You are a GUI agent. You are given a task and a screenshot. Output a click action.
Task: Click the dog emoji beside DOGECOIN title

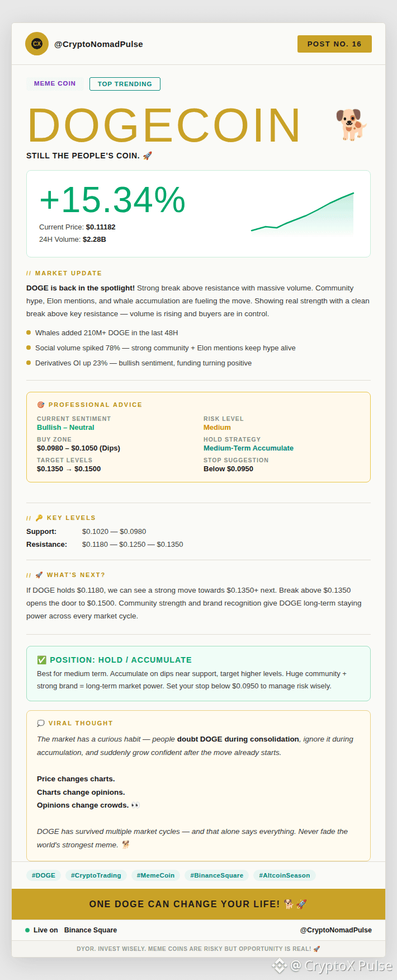351,124
